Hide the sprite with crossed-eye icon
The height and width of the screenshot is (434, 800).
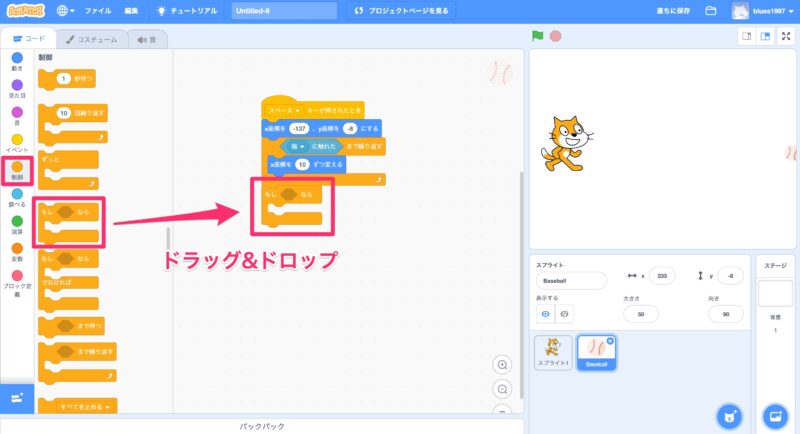pyautogui.click(x=564, y=314)
